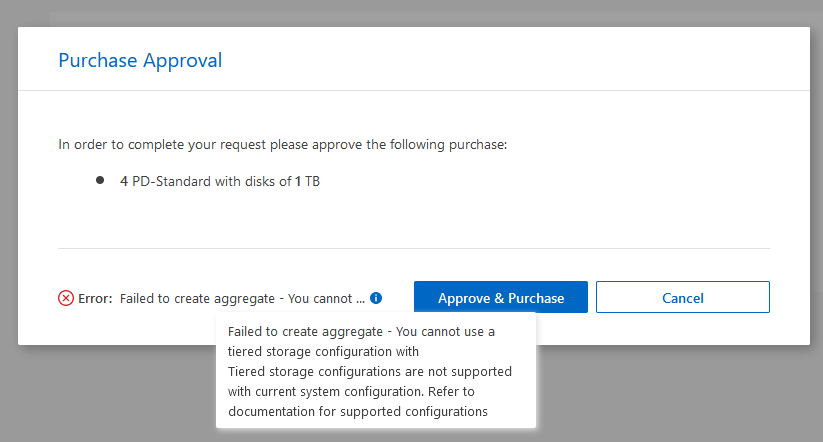Click the 'PD-Standard with disks' line
The width and height of the screenshot is (823, 442).
point(210,181)
